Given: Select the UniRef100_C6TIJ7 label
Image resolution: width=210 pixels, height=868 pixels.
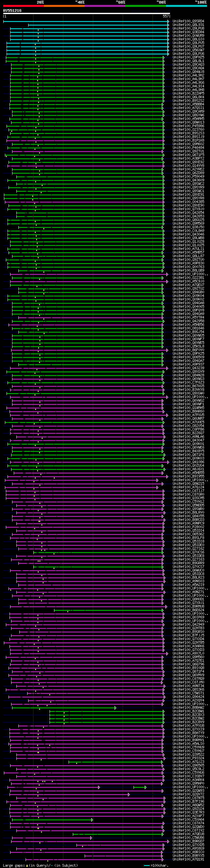Looking at the screenshot, I should pos(188,491).
